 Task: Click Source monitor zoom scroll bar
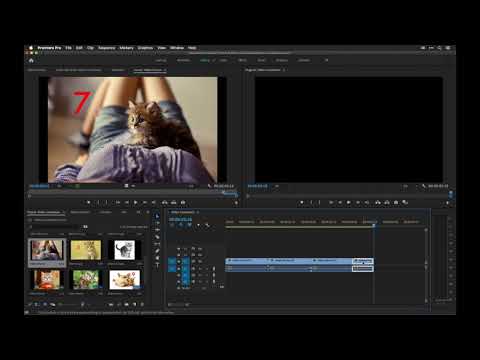tap(133, 195)
